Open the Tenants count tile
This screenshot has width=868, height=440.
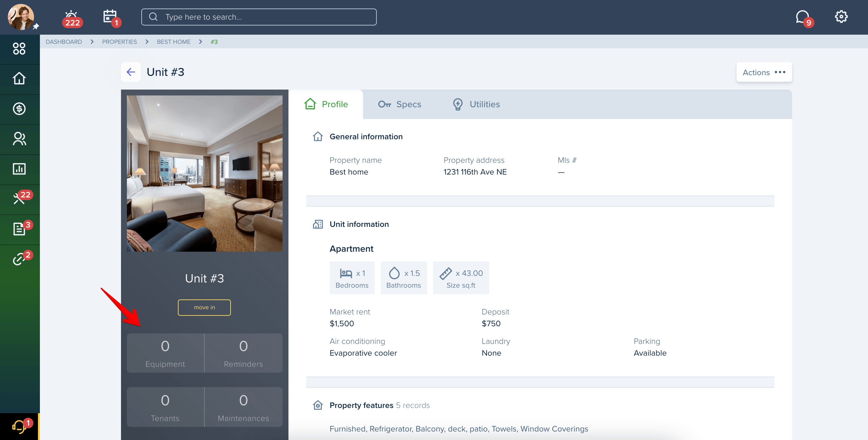click(x=165, y=407)
